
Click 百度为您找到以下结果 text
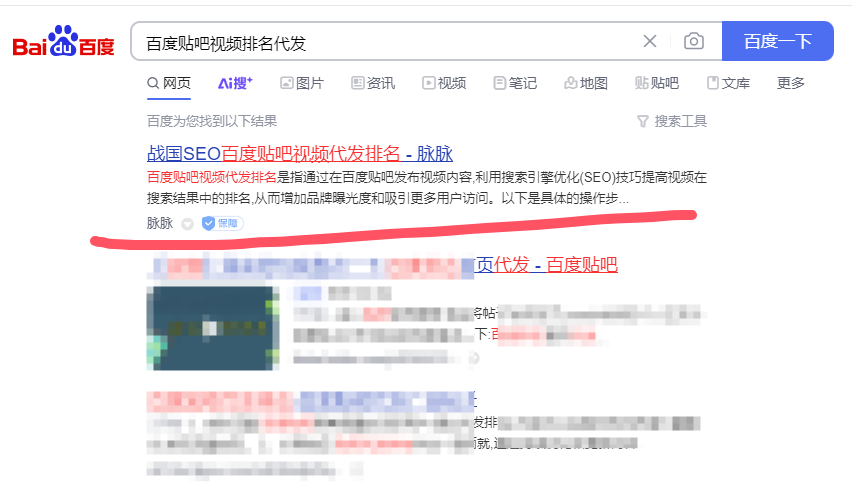(x=212, y=121)
